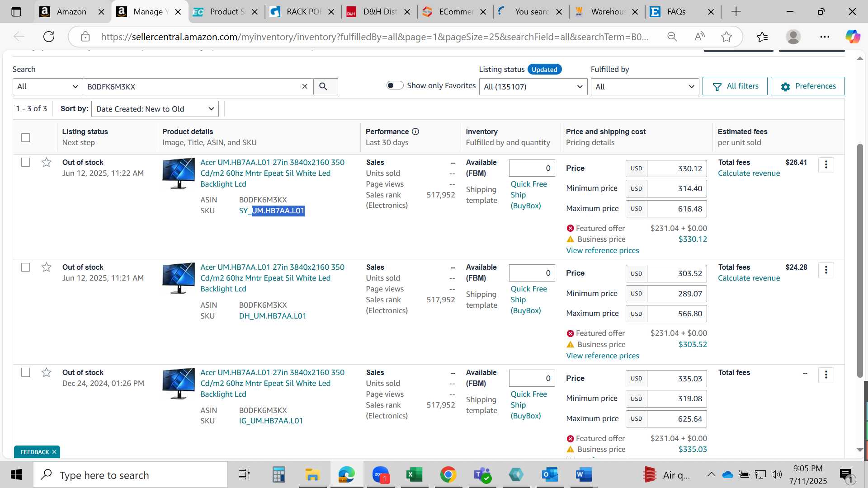Open the Sort by dropdown
The width and height of the screenshot is (868, 488).
[x=155, y=109]
